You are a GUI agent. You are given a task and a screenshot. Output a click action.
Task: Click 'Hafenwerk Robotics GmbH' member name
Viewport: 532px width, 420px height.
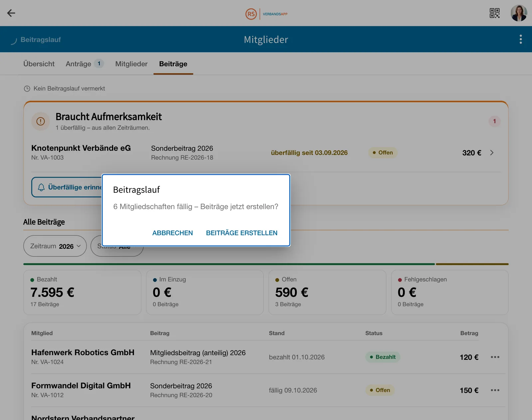pos(83,352)
